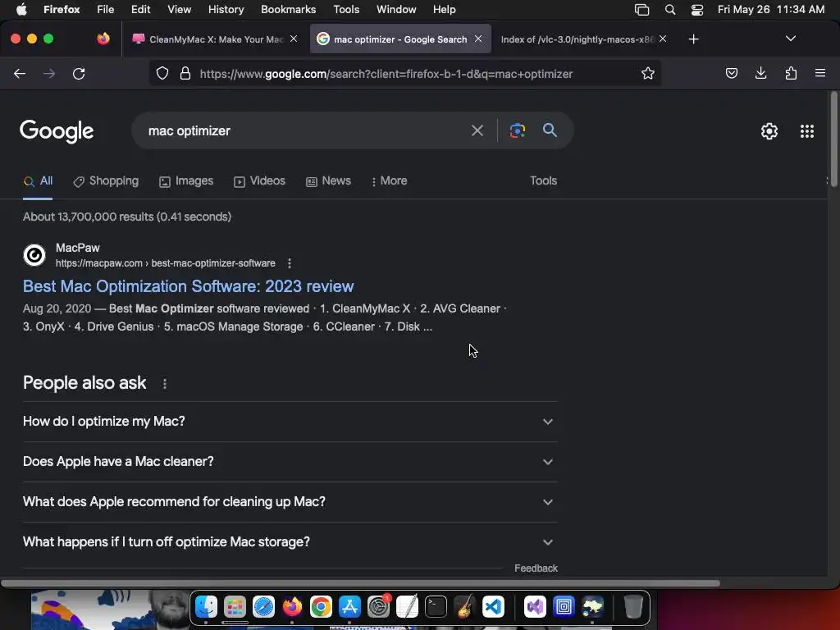Open the tracking protection shield

(x=162, y=73)
